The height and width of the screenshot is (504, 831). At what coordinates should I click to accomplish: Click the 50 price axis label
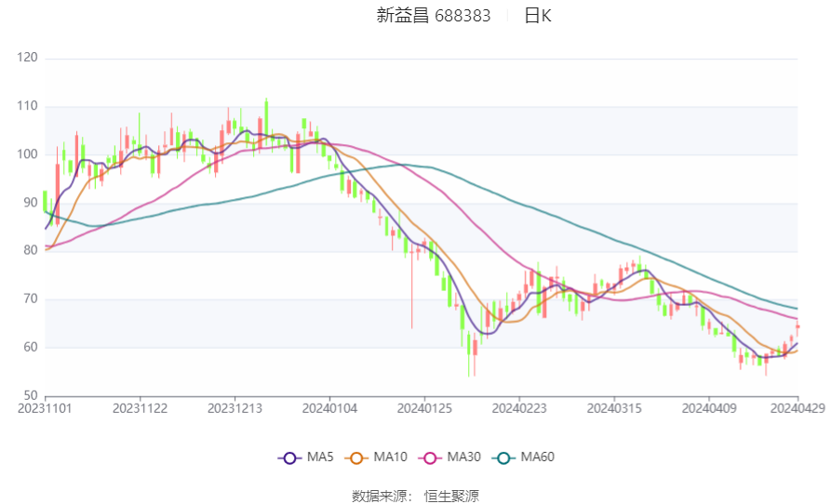point(31,395)
